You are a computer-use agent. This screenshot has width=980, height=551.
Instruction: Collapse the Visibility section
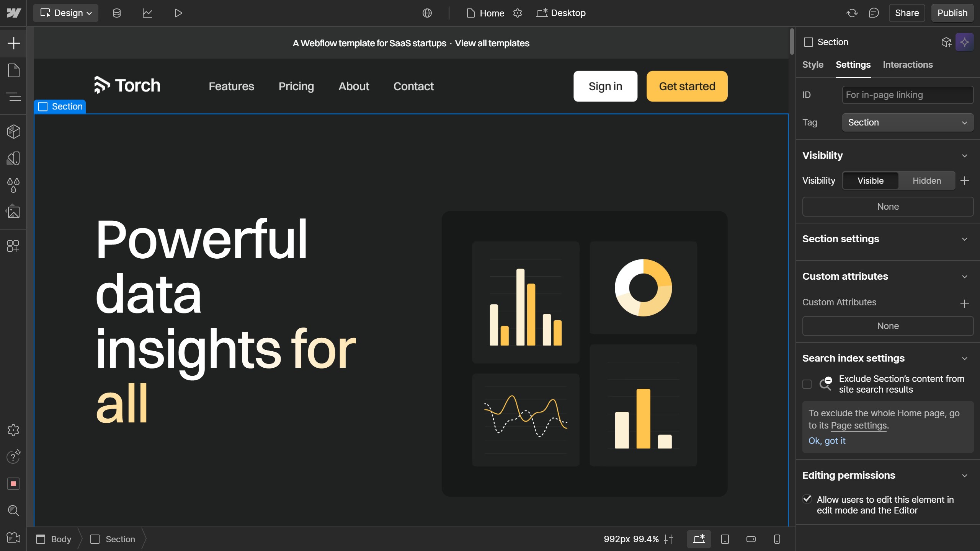coord(965,156)
